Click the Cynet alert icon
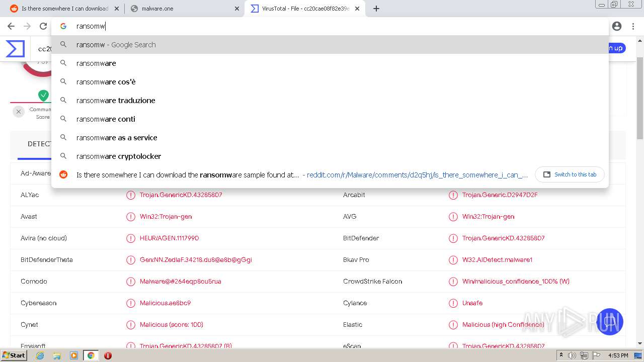The image size is (644, 362). click(x=131, y=325)
